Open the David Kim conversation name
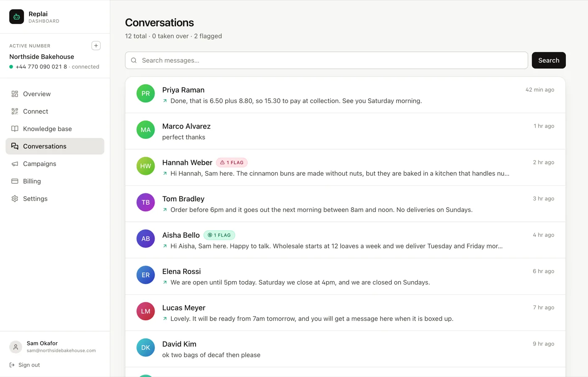Viewport: 588px width, 377px height. point(179,344)
